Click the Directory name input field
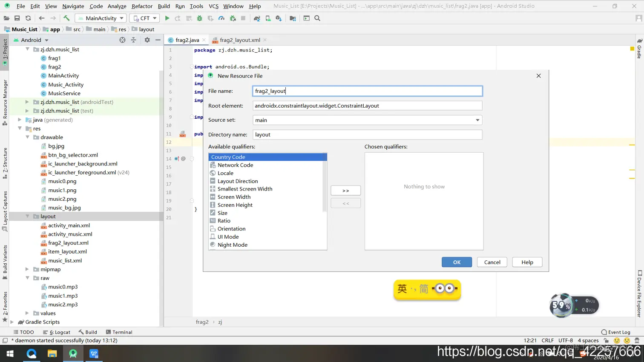The height and width of the screenshot is (362, 644). [367, 134]
